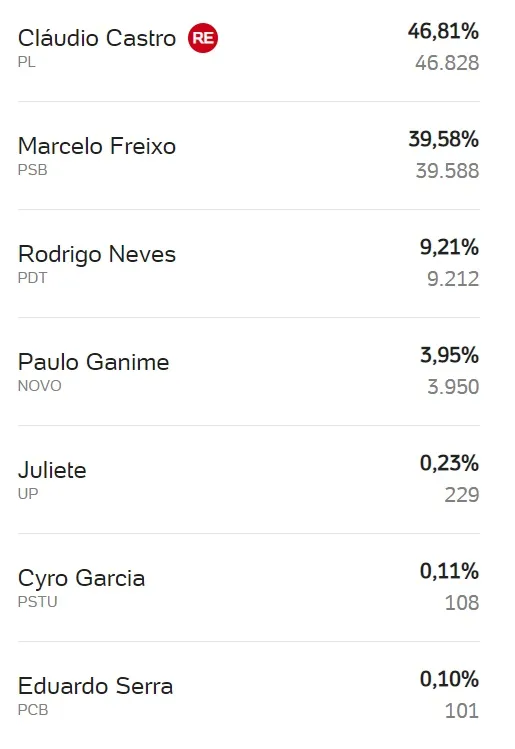Select Rodrigo Neves candidate name
Image resolution: width=515 pixels, height=749 pixels.
coord(97,255)
